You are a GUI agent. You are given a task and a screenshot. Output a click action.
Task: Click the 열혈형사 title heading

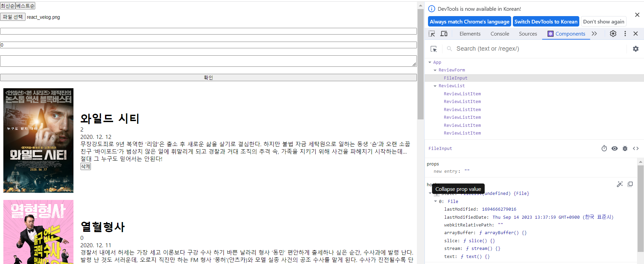tap(103, 227)
